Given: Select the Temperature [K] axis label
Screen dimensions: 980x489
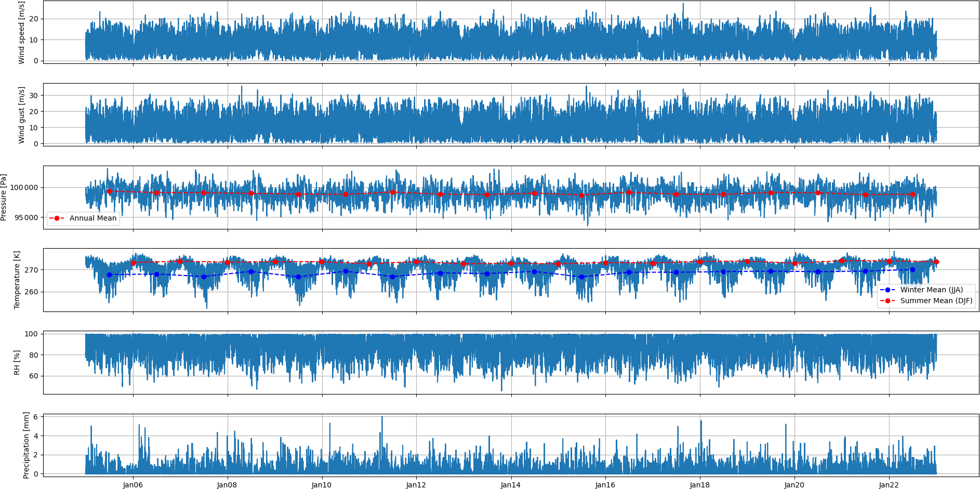Looking at the screenshot, I should [17, 280].
